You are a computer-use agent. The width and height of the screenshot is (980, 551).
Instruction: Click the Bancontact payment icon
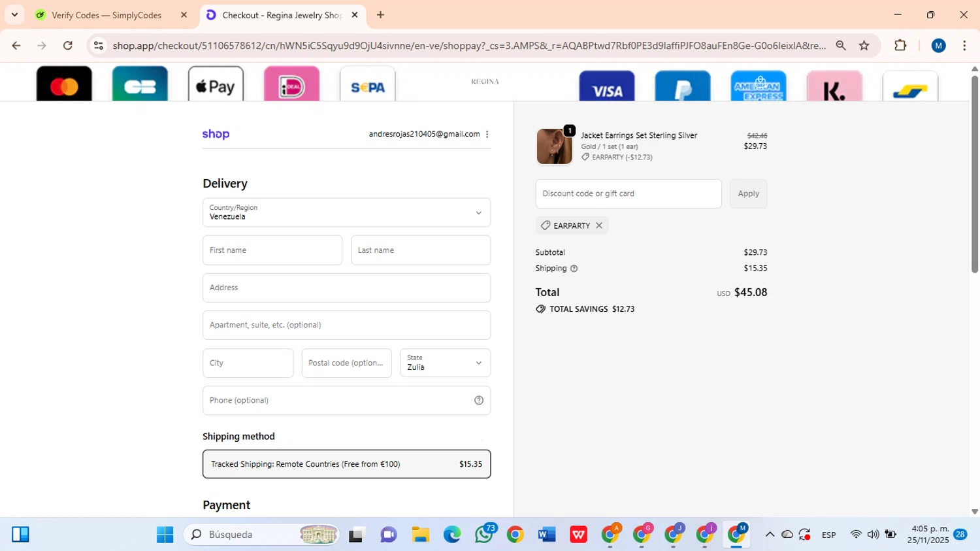click(910, 86)
